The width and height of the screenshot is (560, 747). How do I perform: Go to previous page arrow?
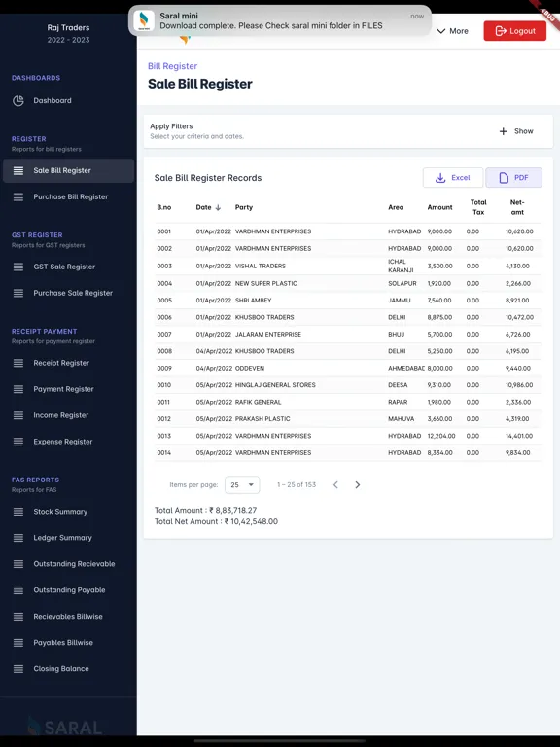335,485
